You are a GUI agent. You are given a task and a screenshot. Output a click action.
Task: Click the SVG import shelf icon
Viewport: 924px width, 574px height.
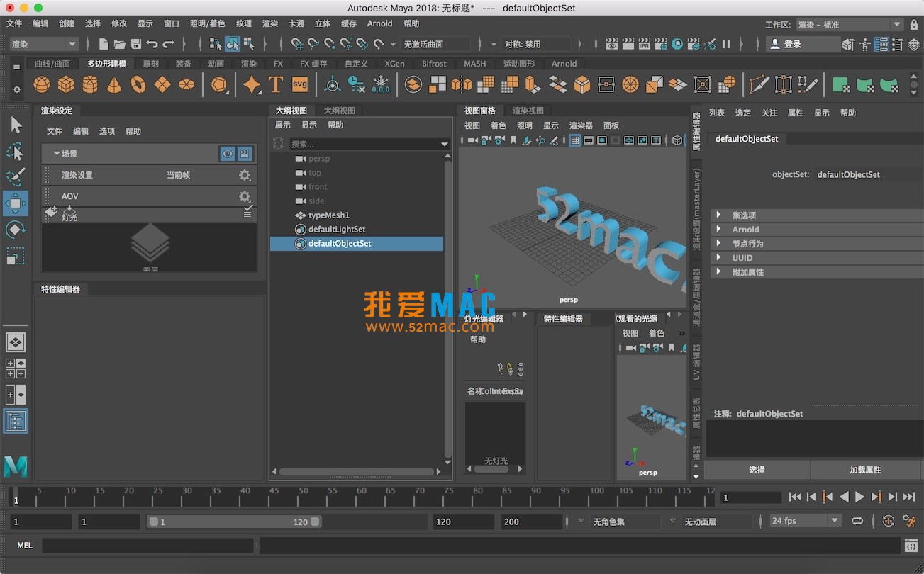point(300,84)
